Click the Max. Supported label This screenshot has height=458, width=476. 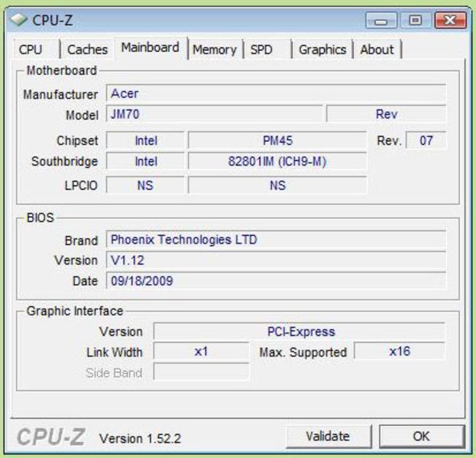[x=303, y=352]
